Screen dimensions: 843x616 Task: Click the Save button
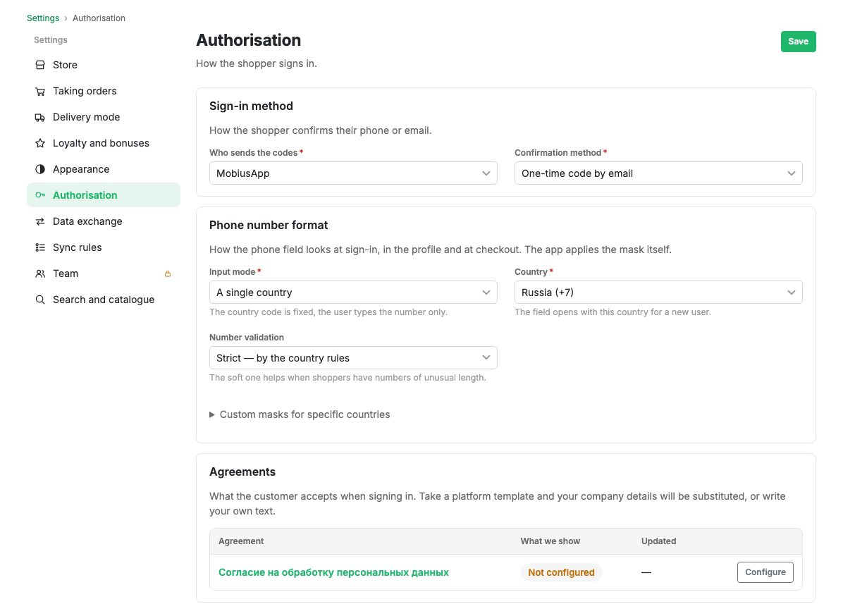tap(799, 42)
